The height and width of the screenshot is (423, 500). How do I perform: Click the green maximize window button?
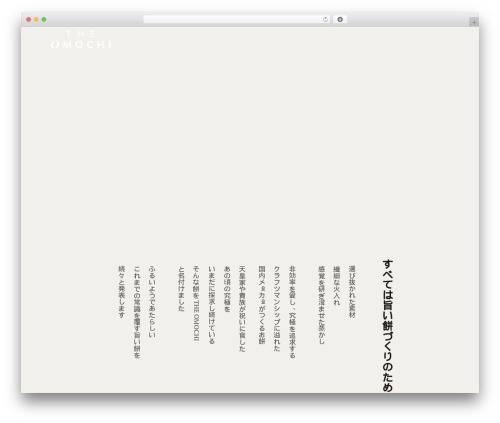click(x=44, y=20)
